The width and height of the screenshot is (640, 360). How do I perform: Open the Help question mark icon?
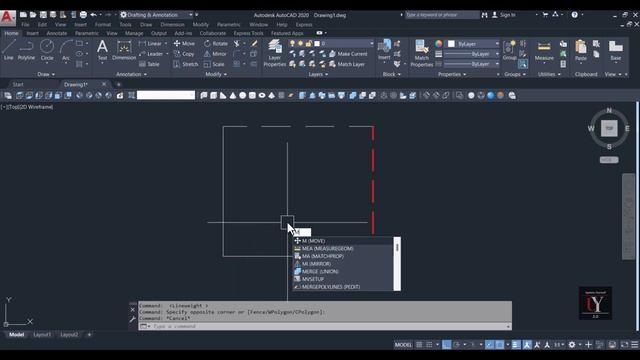(x=574, y=15)
